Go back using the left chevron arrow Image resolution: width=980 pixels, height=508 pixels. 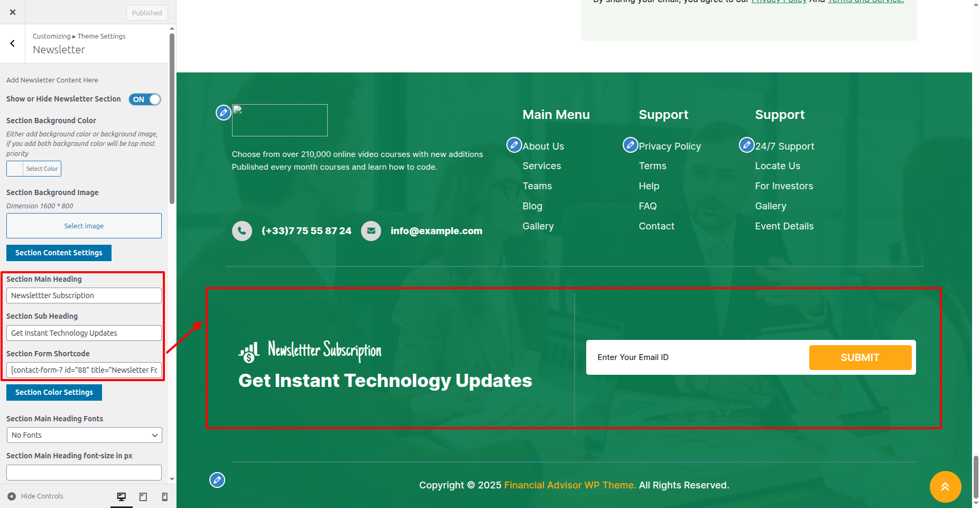[x=13, y=43]
